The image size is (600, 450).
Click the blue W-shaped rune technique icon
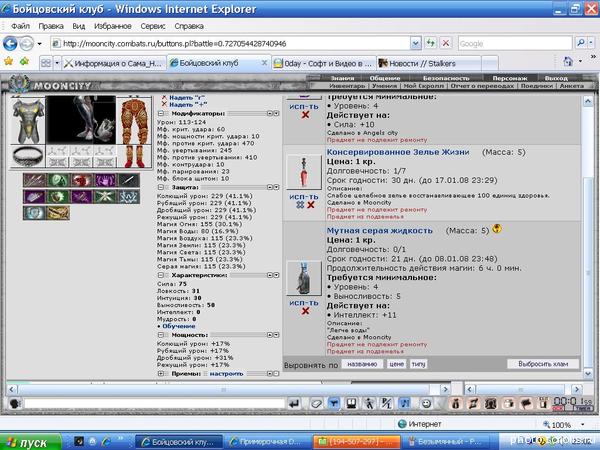129,197
